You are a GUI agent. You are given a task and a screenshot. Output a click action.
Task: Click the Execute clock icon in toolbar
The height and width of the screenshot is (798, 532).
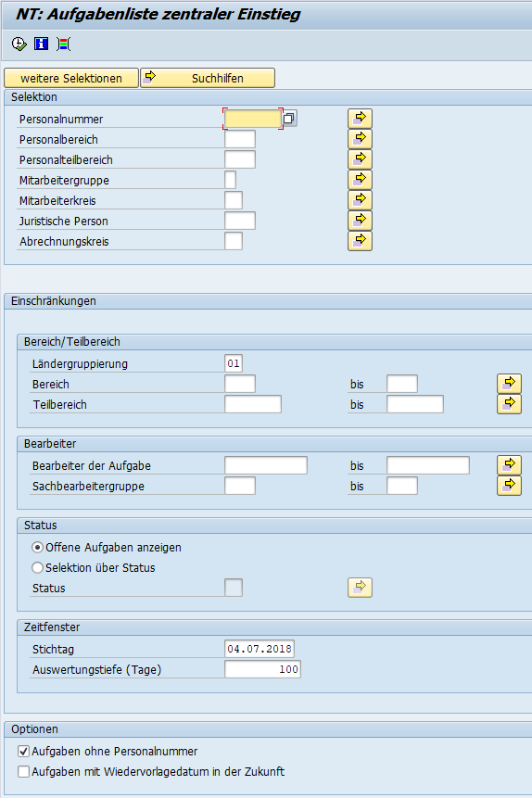click(x=19, y=44)
